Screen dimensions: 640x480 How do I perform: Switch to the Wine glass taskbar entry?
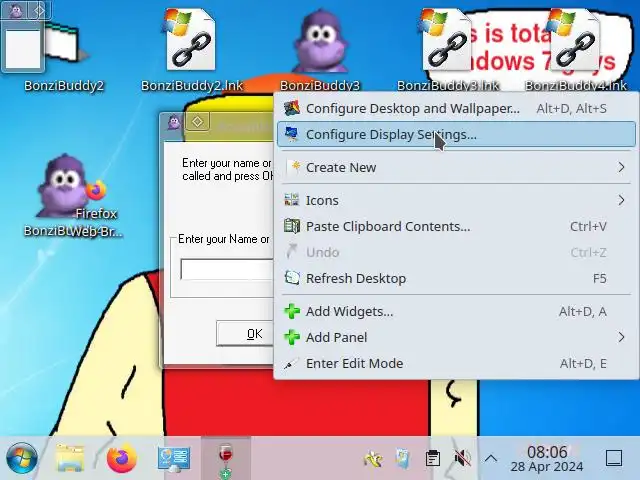pos(226,458)
